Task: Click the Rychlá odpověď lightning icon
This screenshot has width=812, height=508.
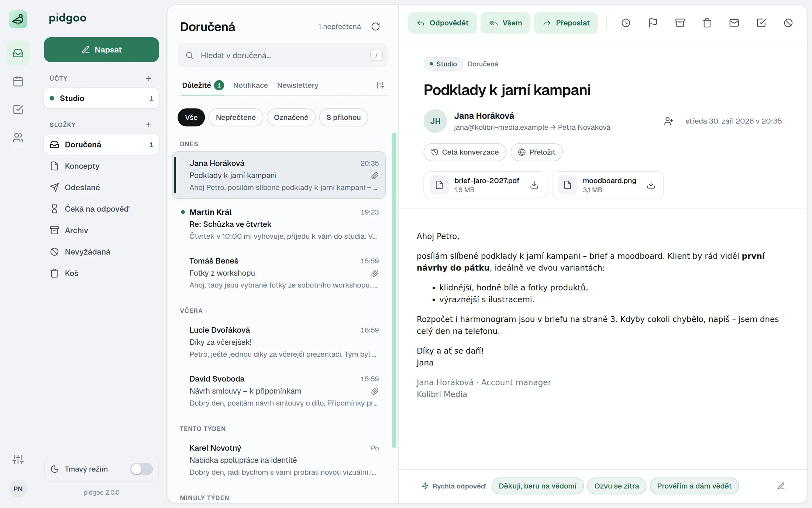Action: 425,486
